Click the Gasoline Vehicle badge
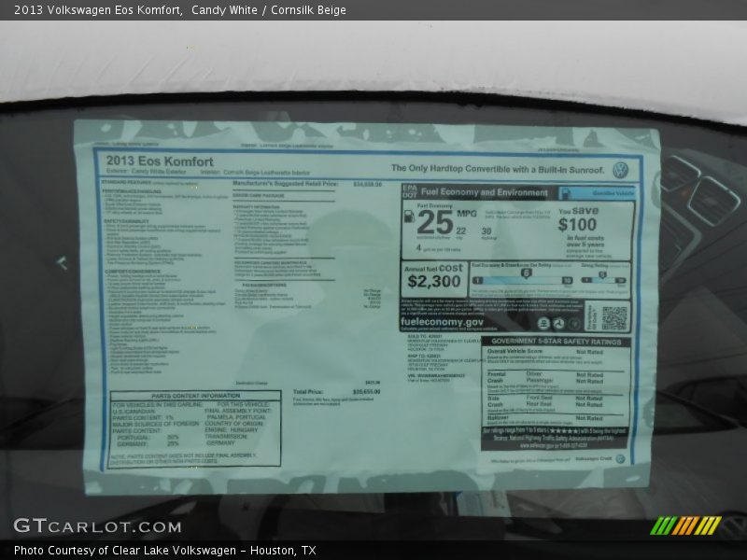Screen dimensions: 747x560 pos(597,193)
